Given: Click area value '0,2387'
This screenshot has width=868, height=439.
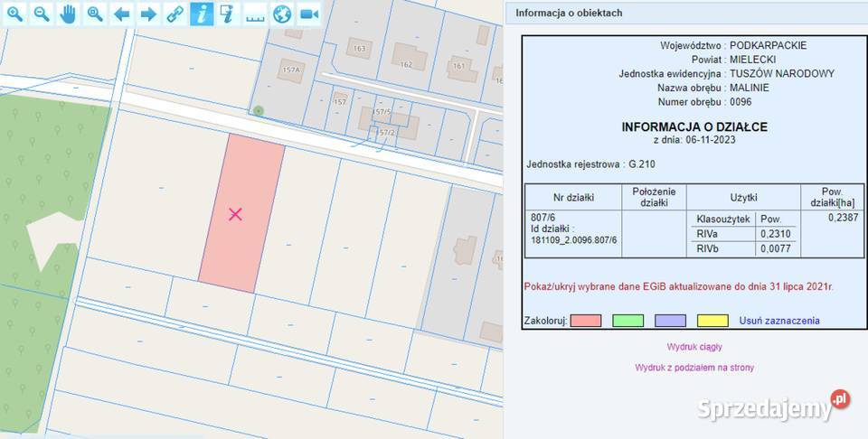Looking at the screenshot, I should tap(843, 218).
